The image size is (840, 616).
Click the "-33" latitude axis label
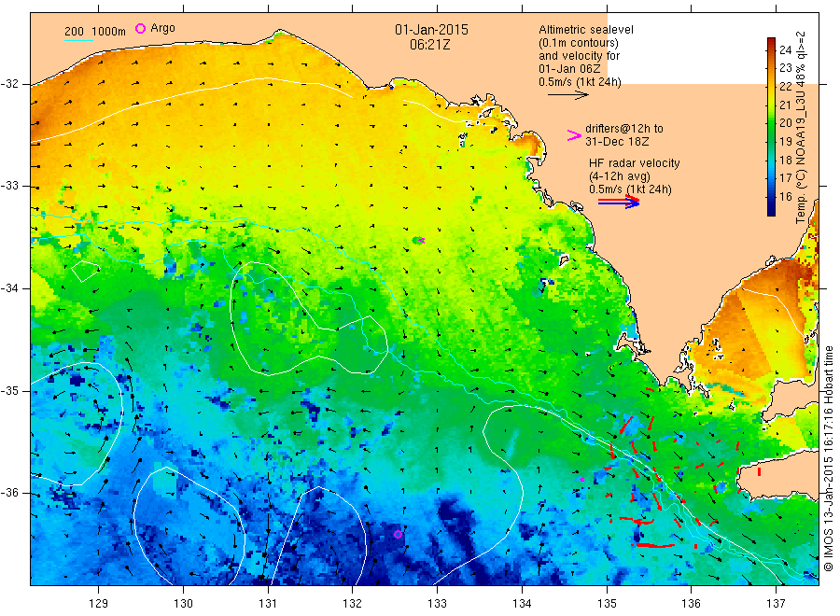[9, 186]
